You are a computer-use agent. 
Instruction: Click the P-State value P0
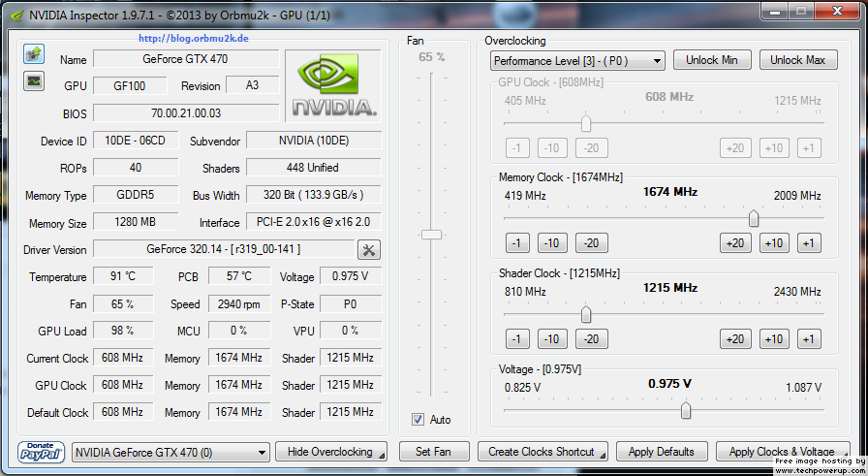[351, 303]
